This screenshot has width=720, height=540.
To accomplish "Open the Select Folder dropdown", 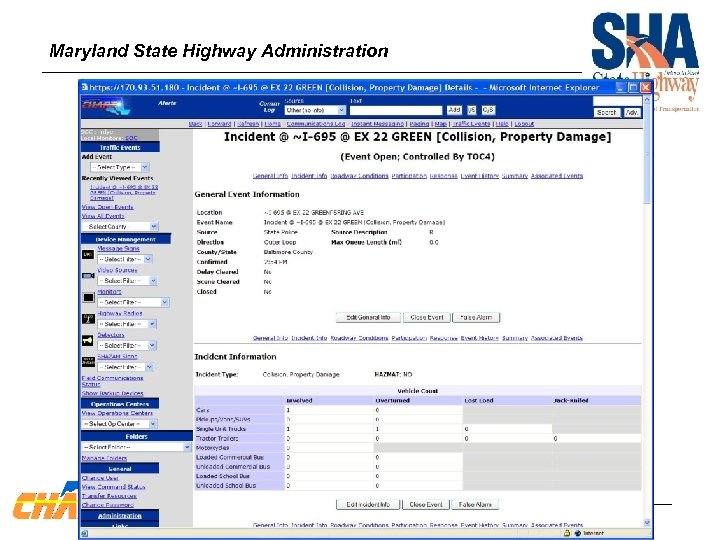I will tap(136, 447).
